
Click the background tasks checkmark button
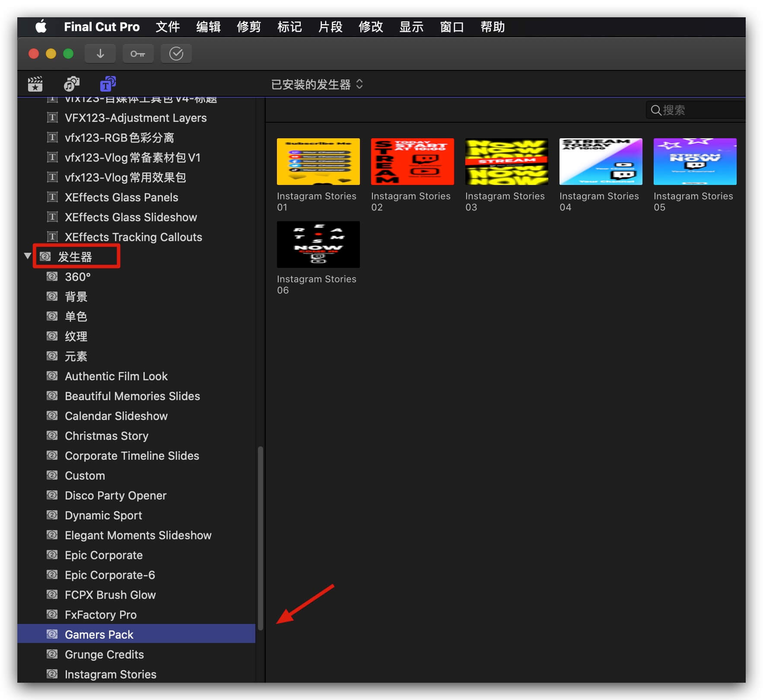click(x=176, y=54)
